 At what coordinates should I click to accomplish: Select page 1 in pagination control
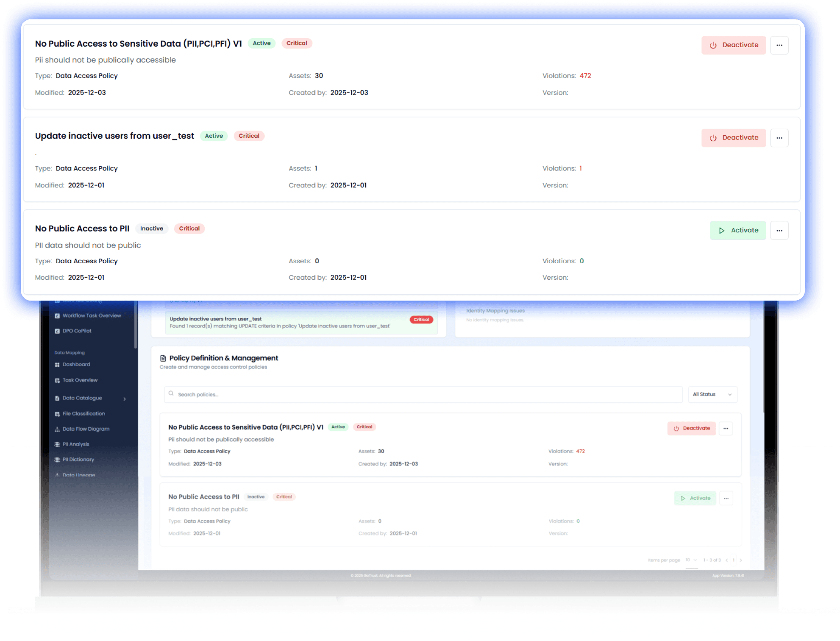734,560
